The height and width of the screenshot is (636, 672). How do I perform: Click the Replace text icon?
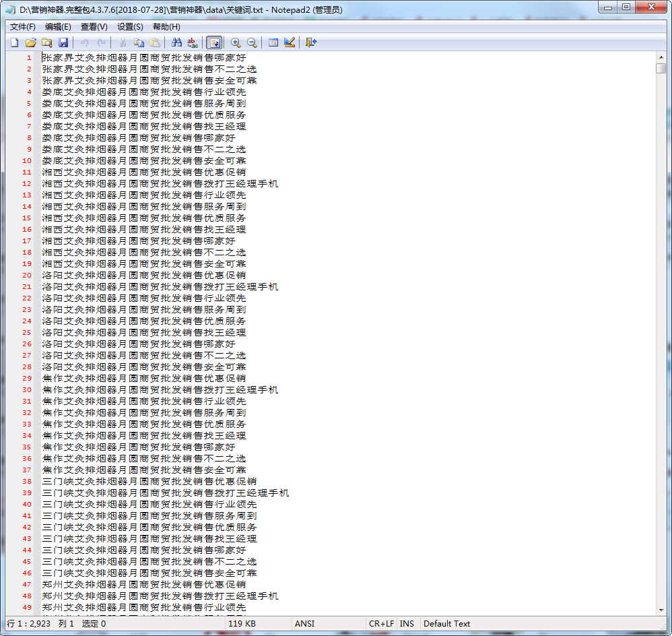[x=193, y=42]
